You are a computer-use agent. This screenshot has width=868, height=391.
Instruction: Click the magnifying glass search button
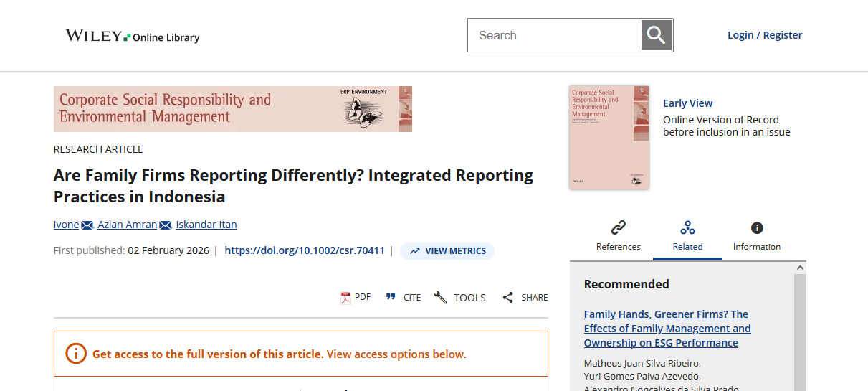(656, 35)
